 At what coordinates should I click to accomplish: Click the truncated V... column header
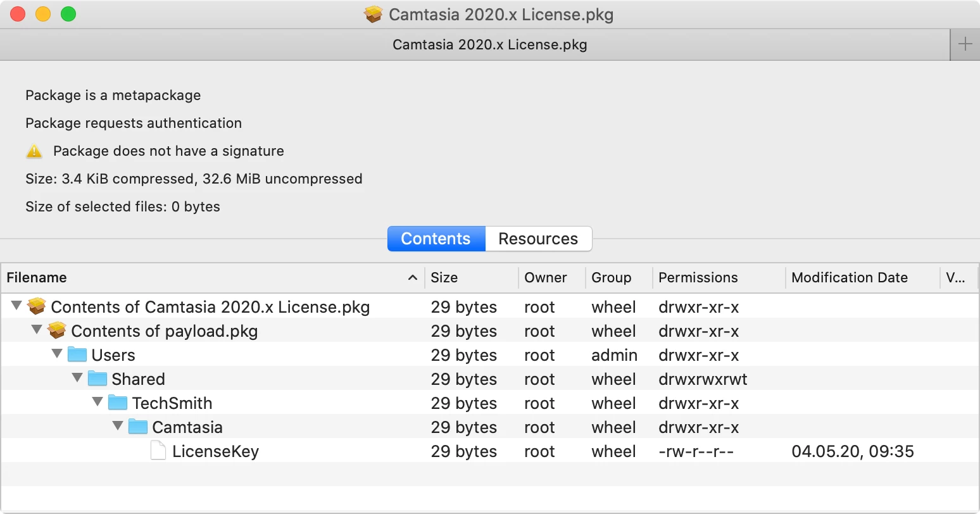coord(958,278)
